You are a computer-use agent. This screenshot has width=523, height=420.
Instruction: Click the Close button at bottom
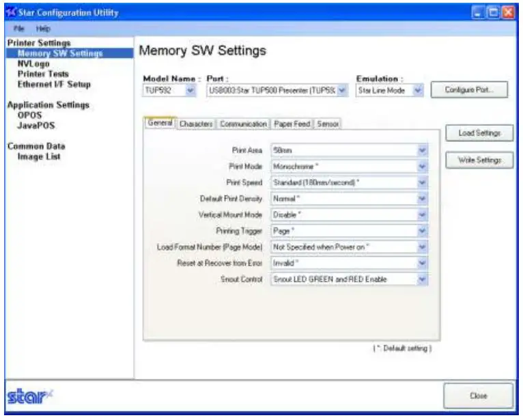tap(479, 396)
